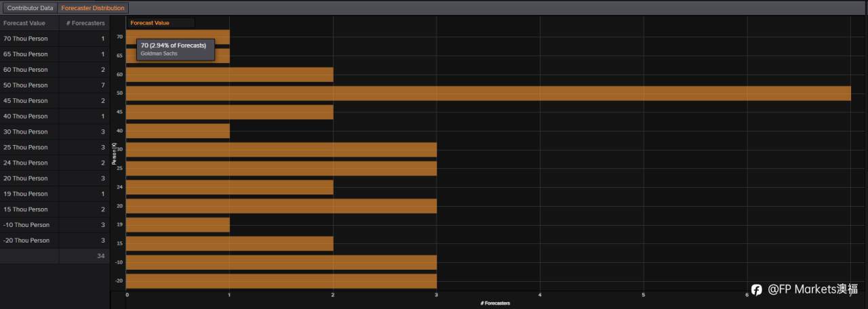
Task: Click the tooltip text '70 (2.94% of Forecasts)'
Action: coord(174,45)
